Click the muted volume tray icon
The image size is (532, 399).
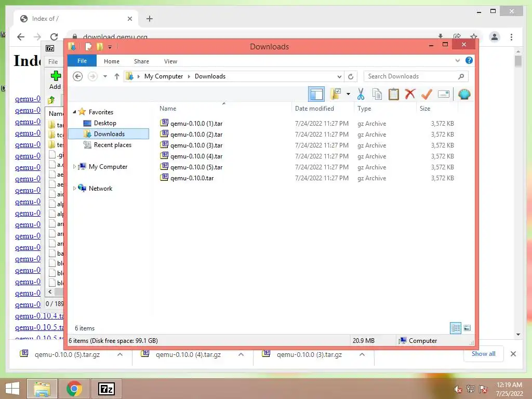pyautogui.click(x=458, y=389)
